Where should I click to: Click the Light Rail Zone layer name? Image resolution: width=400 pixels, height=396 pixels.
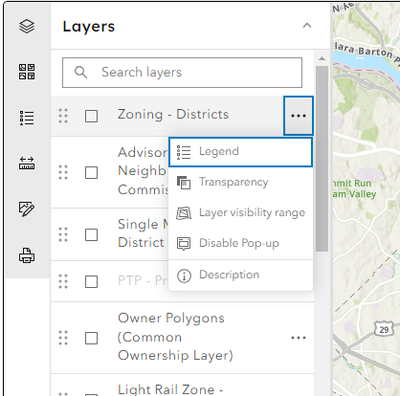(170, 389)
